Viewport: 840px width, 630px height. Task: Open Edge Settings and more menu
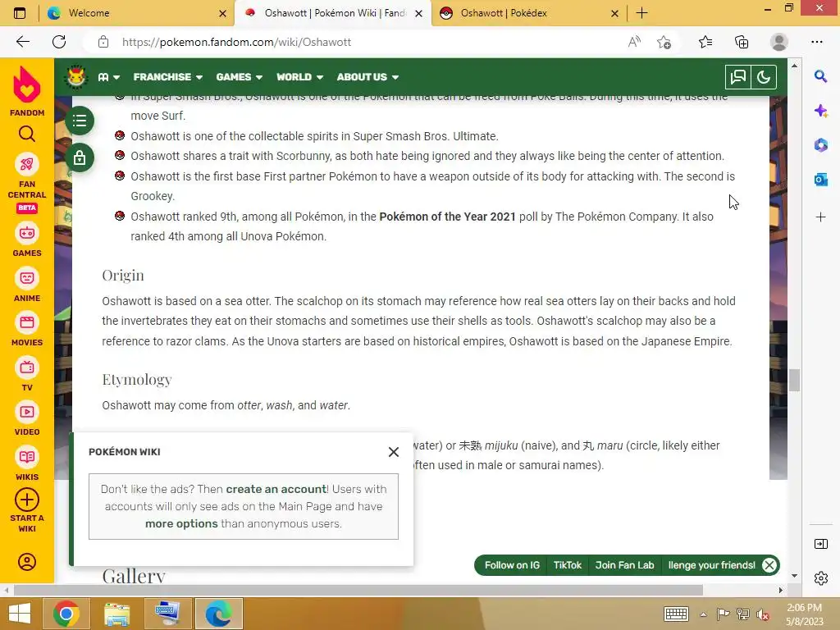[x=816, y=42]
